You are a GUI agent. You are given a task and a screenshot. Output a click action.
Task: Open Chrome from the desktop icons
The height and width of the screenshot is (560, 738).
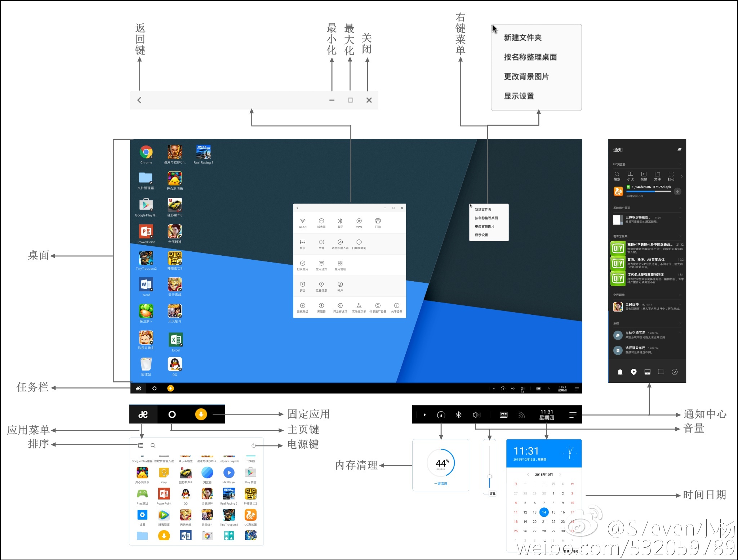146,152
